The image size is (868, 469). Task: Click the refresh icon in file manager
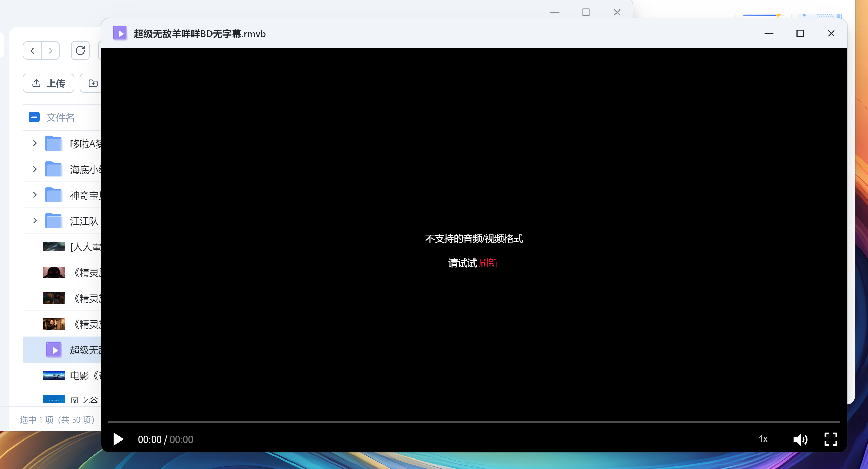point(80,51)
